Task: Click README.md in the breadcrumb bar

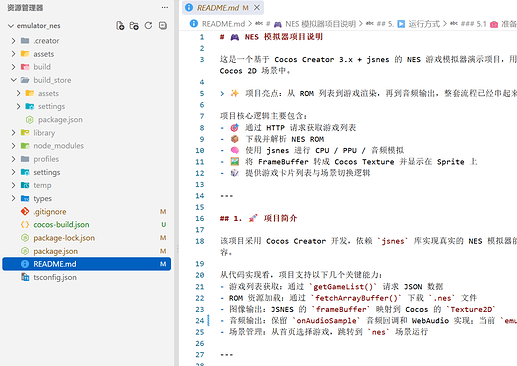Action: [223, 24]
